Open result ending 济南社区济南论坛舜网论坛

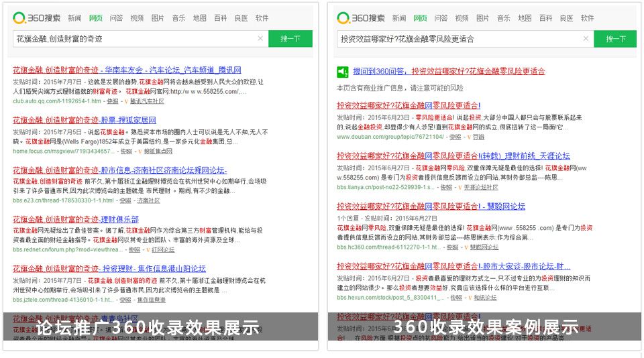click(119, 170)
